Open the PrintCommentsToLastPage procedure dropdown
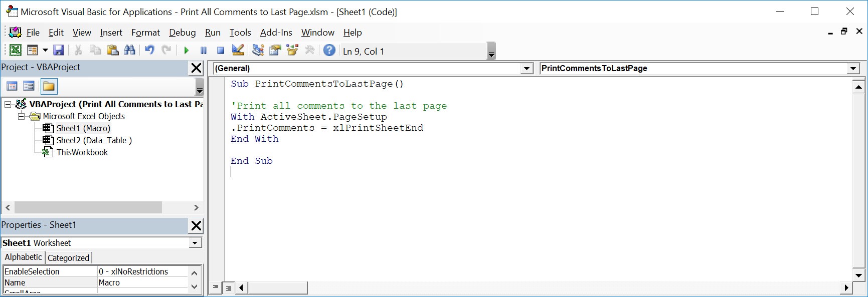 coord(853,69)
